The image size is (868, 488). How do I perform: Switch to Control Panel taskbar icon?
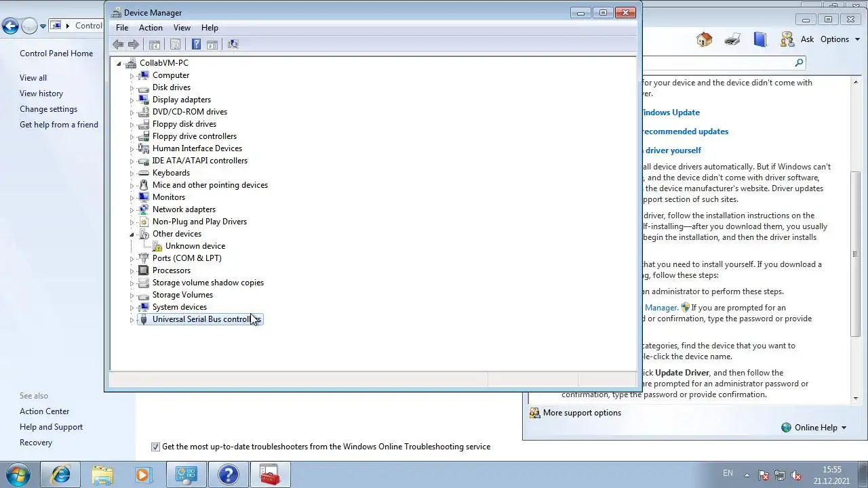pyautogui.click(x=186, y=474)
